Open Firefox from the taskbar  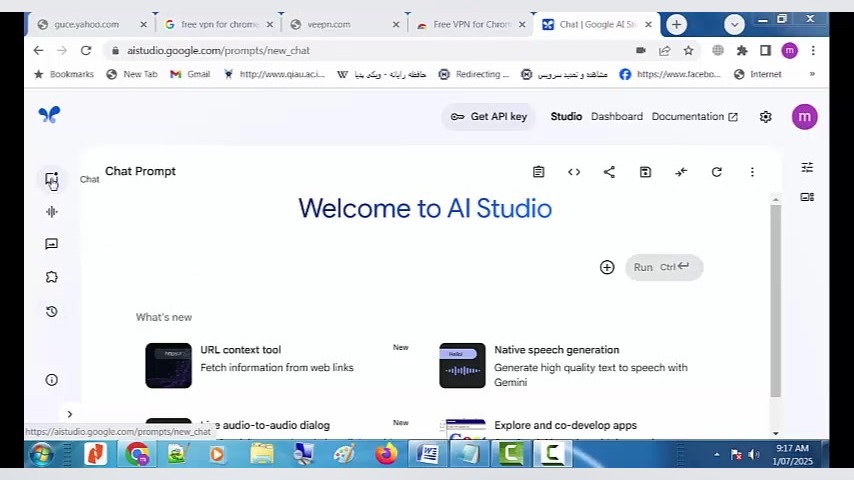(386, 454)
